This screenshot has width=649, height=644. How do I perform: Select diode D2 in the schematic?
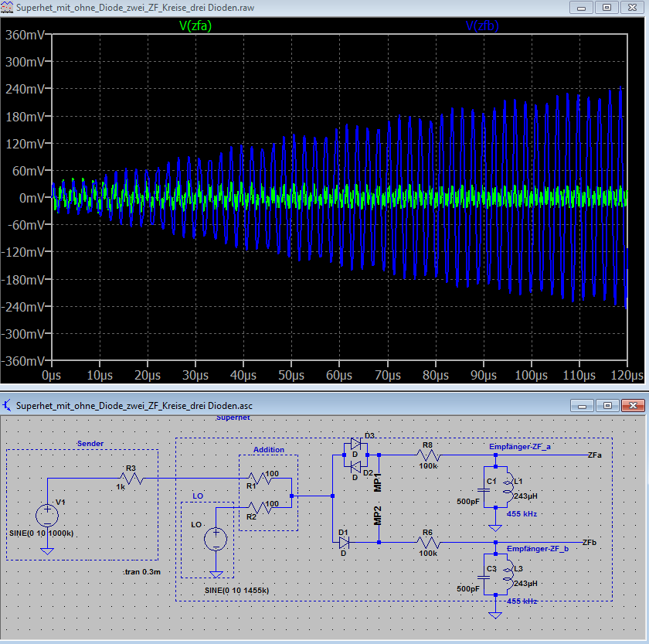(x=355, y=468)
